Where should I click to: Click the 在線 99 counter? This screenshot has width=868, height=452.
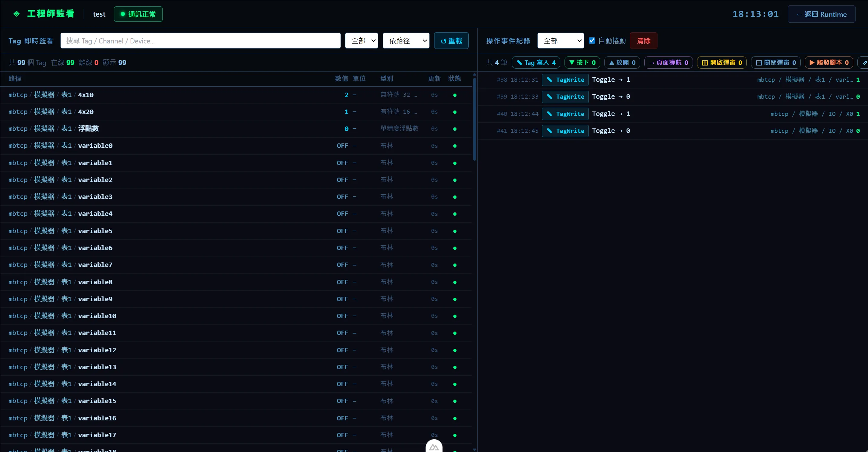point(63,63)
